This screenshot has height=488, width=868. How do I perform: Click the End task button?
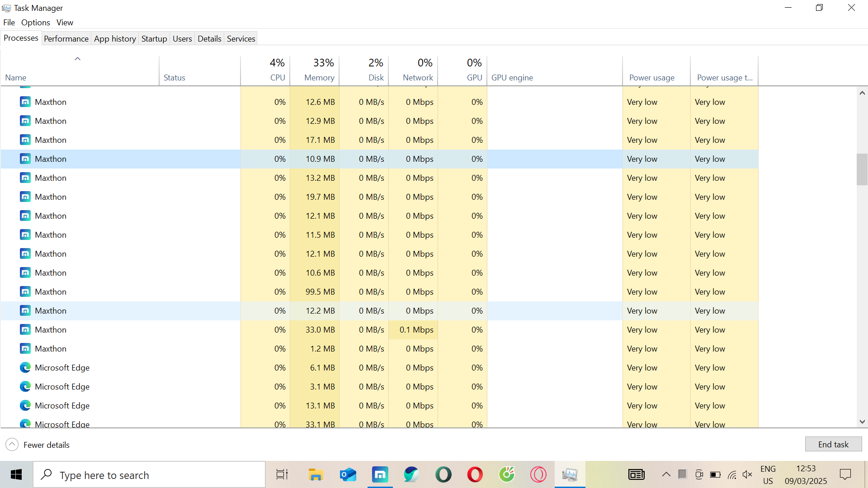[833, 444]
